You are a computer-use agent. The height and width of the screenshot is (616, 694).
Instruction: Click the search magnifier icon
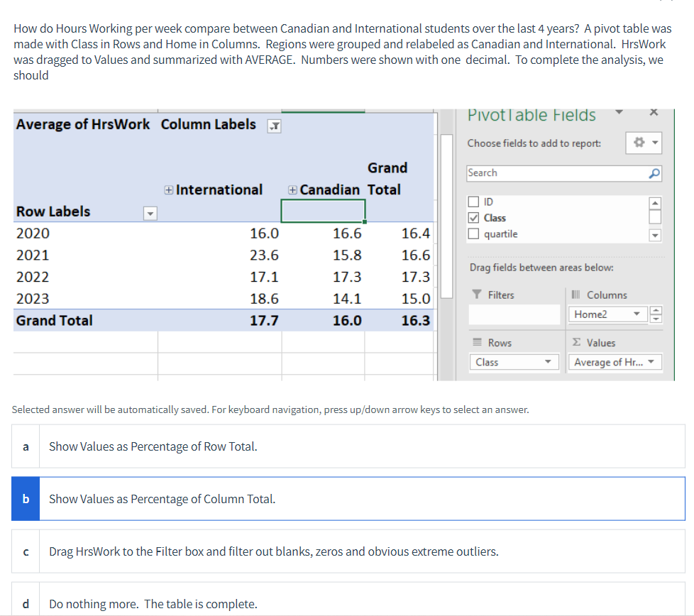[x=654, y=173]
